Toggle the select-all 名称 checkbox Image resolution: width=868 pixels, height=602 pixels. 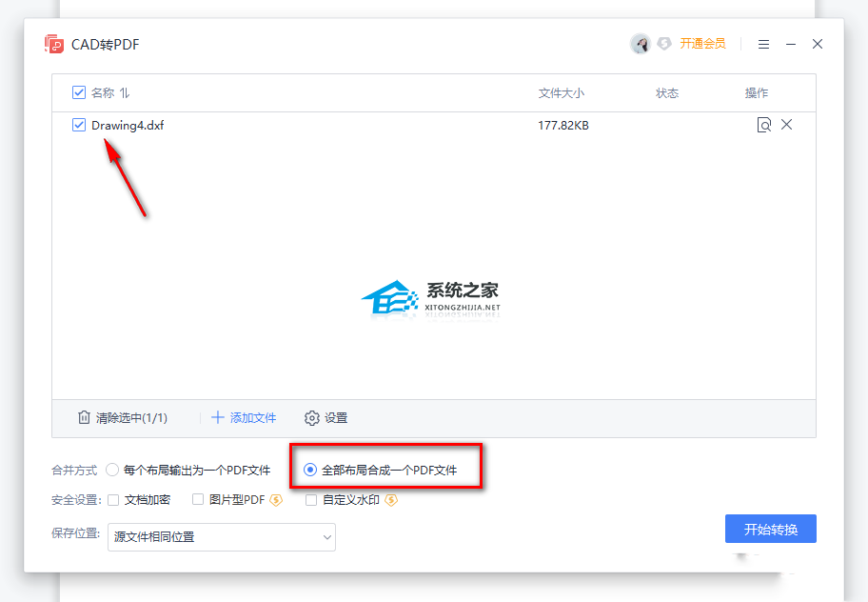click(79, 92)
